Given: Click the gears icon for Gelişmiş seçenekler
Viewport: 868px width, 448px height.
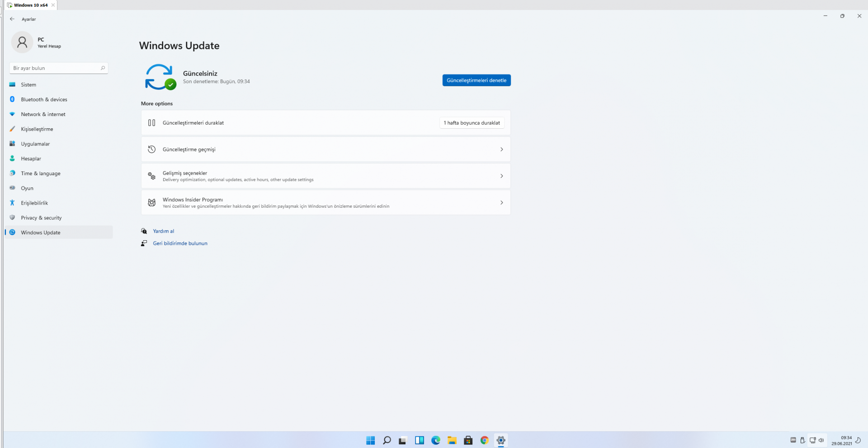Looking at the screenshot, I should coord(152,176).
